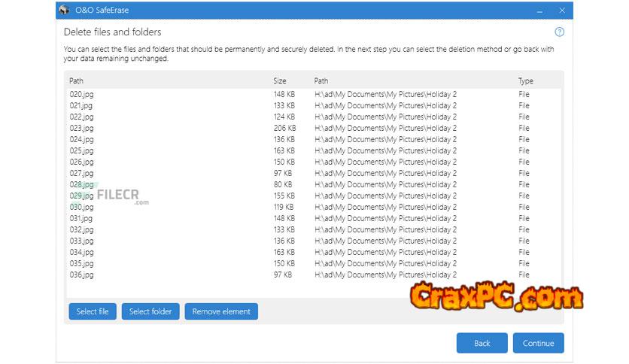Viewport: 629px width, 364px height.
Task: Click Continue to choose deletion method
Action: 539,343
